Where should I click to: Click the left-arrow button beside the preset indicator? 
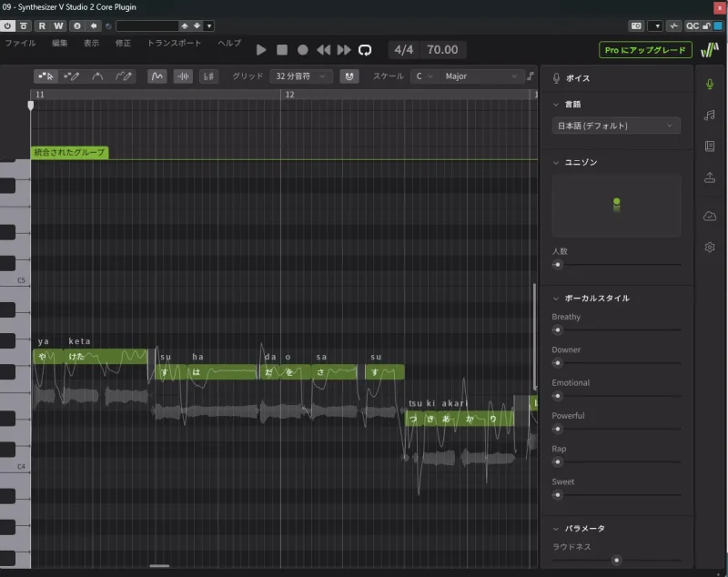click(94, 26)
